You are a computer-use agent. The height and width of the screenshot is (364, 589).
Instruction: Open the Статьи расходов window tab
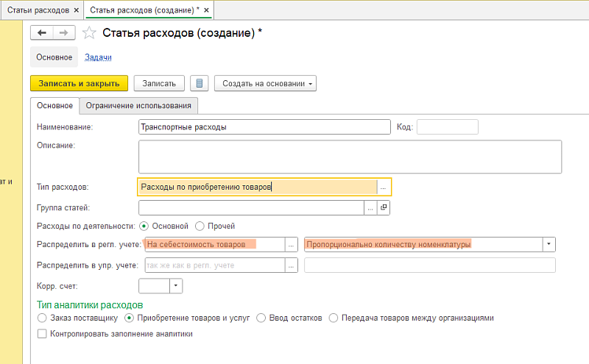point(38,10)
